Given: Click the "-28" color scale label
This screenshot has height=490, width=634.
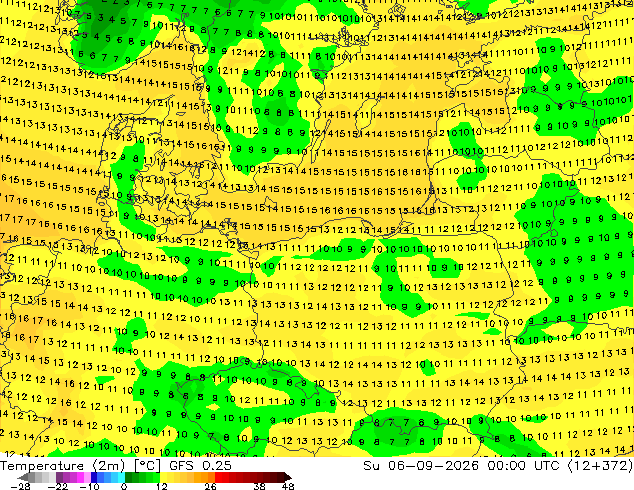Looking at the screenshot, I should coord(20,486).
